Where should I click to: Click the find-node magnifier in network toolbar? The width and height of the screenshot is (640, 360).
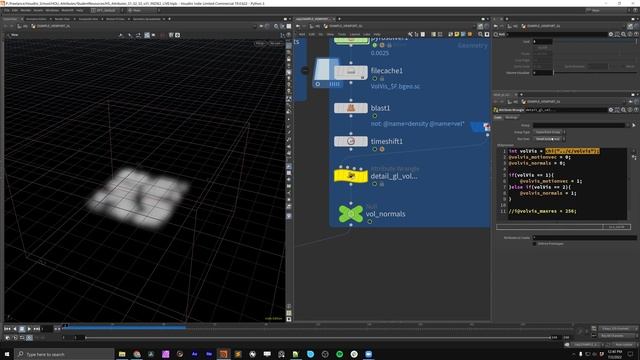pos(480,35)
